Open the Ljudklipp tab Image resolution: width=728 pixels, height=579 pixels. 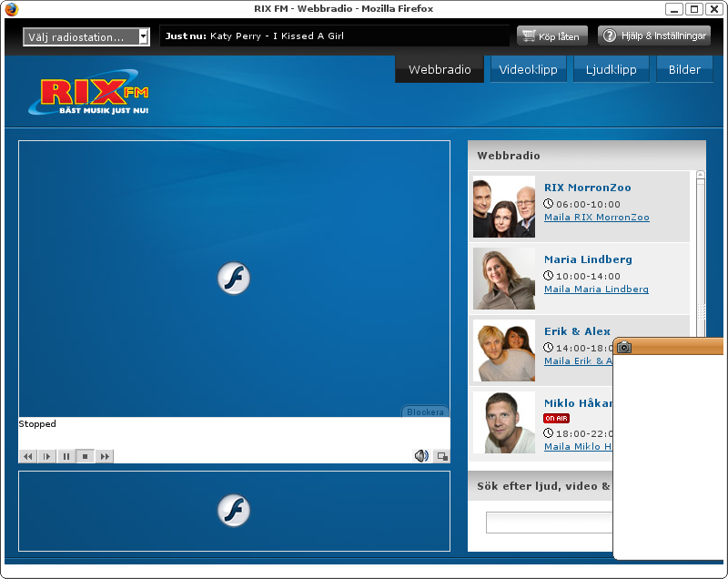[x=611, y=69]
